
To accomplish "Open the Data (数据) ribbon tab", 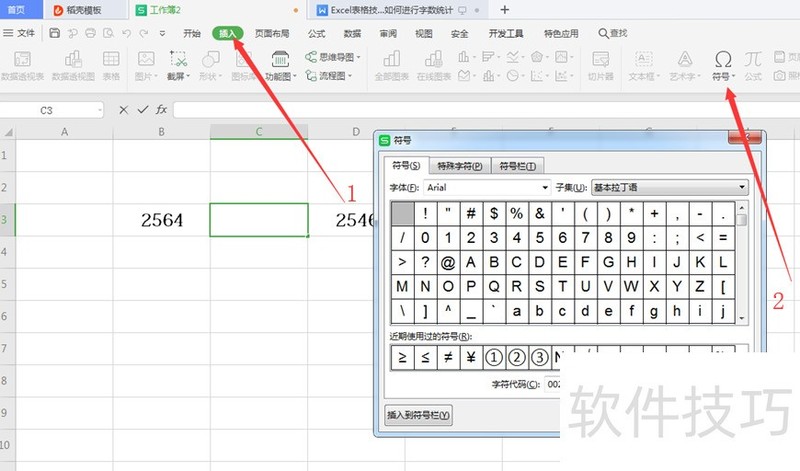I will click(352, 34).
